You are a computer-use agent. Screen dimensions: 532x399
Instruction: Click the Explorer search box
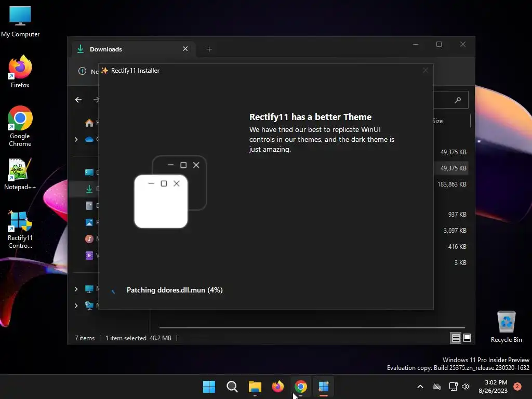[450, 100]
